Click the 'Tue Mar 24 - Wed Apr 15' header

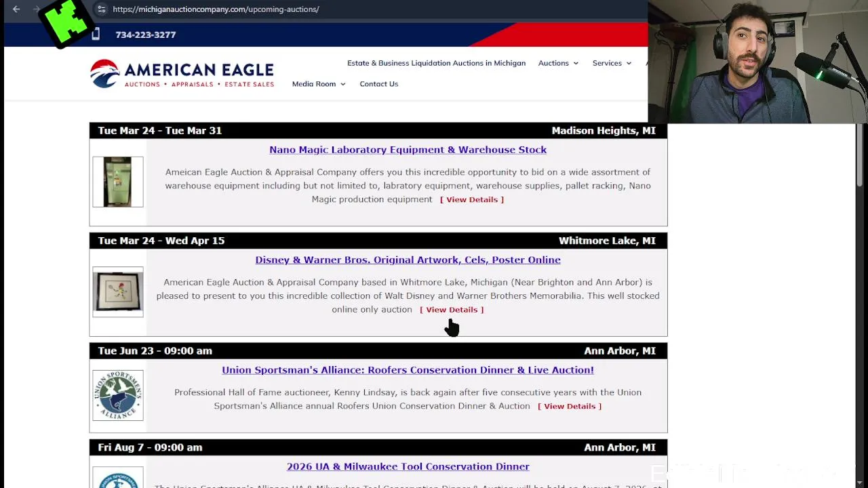click(x=161, y=241)
